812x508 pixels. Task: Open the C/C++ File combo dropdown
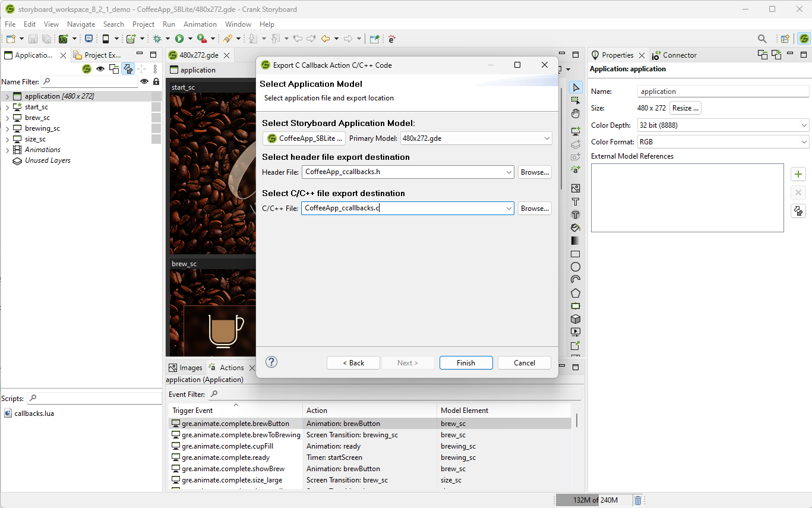point(508,209)
